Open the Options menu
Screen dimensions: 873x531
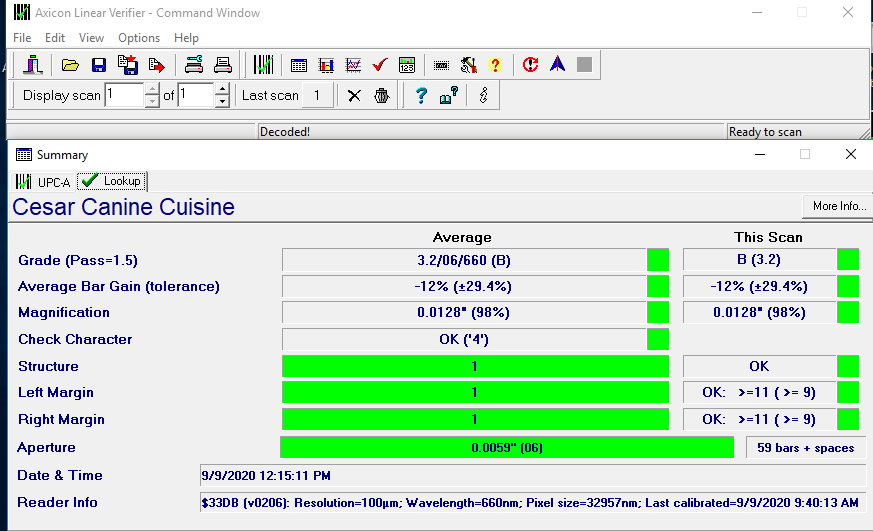[139, 38]
